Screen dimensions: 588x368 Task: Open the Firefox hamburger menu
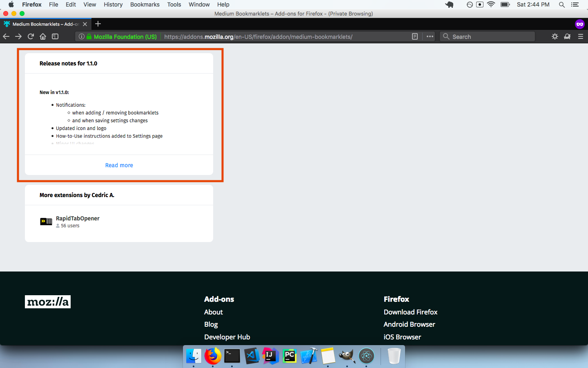click(x=581, y=36)
